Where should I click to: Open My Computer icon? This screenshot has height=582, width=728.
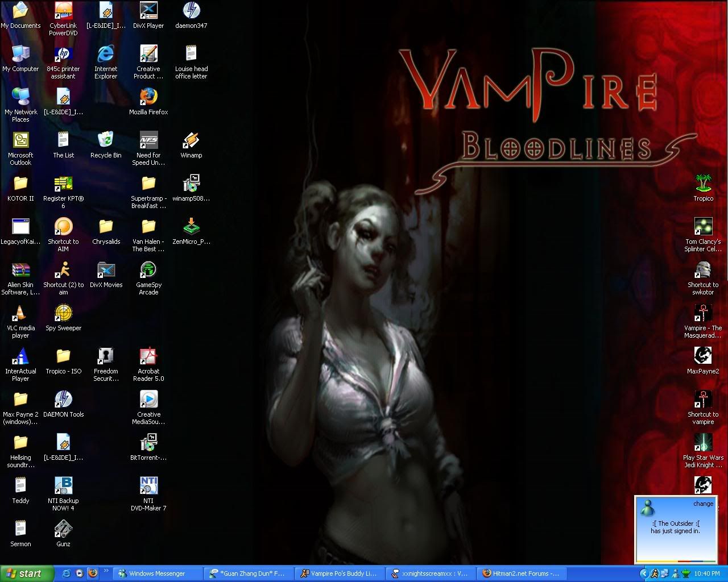20,58
